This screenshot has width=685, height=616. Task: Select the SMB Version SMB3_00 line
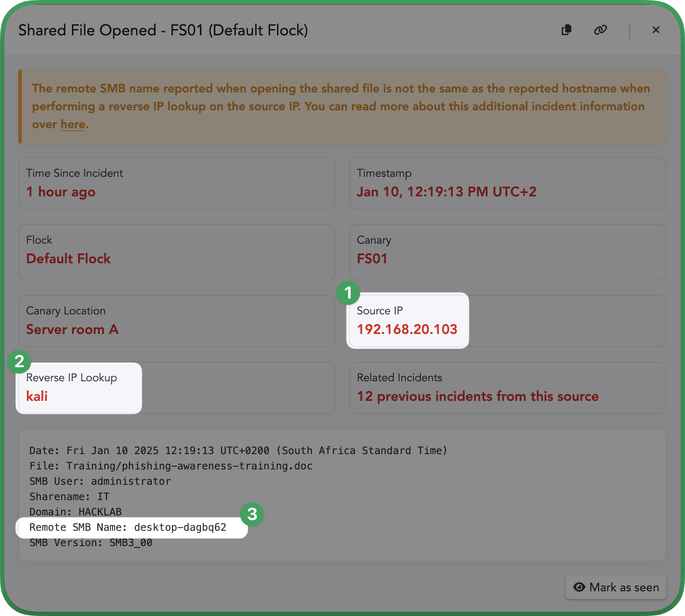(91, 543)
